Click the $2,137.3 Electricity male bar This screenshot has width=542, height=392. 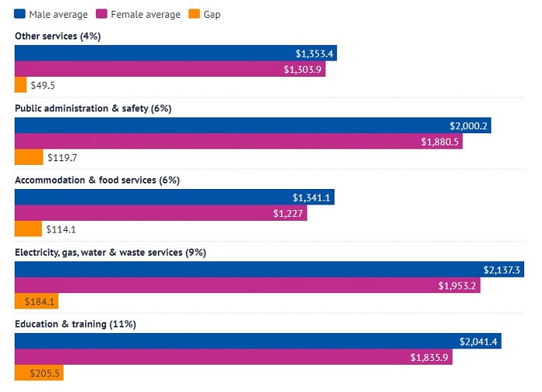coord(269,269)
